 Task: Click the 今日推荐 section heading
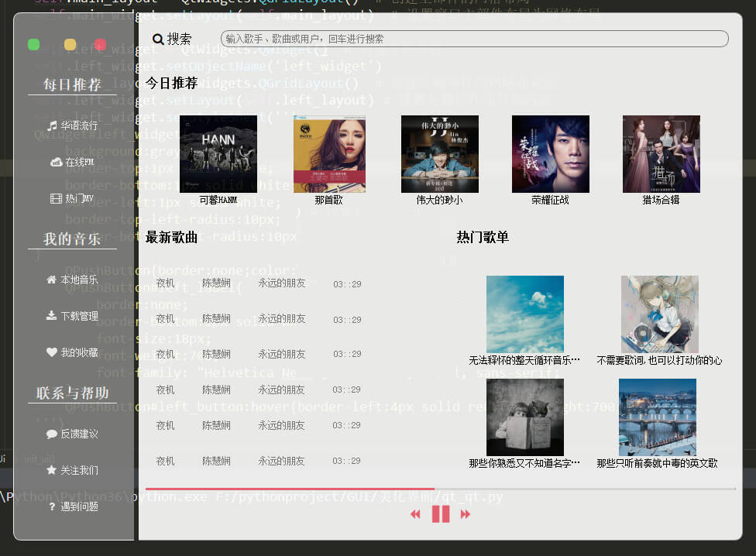pyautogui.click(x=172, y=84)
